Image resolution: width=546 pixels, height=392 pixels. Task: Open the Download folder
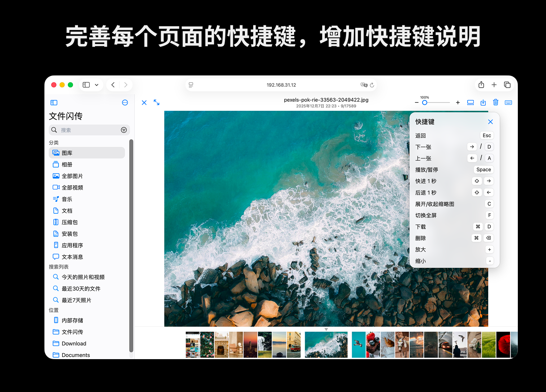point(74,344)
